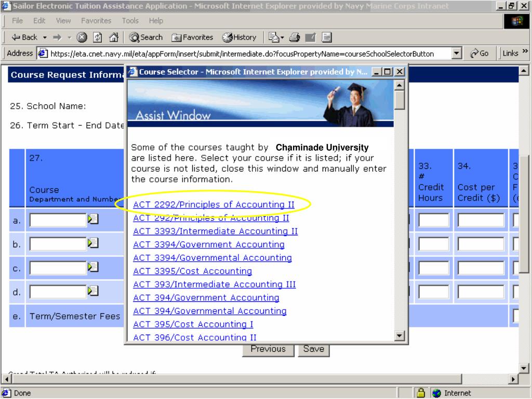532x399 pixels.
Task: Open the Tools menu
Action: pos(130,21)
